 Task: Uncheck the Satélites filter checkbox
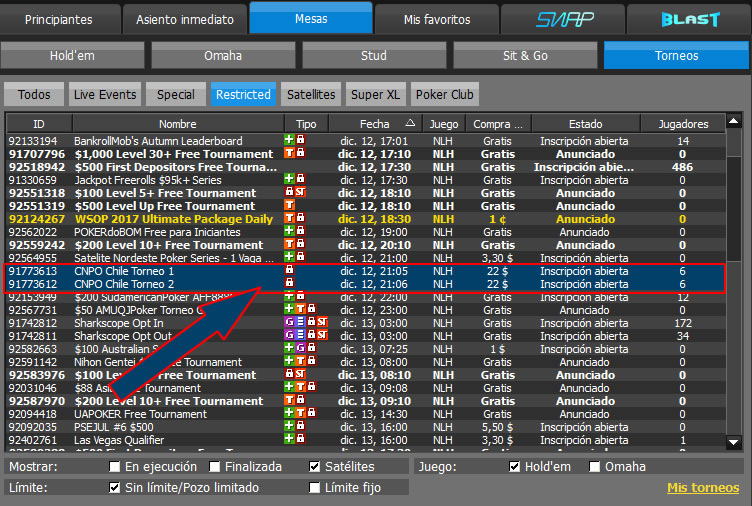coord(316,467)
